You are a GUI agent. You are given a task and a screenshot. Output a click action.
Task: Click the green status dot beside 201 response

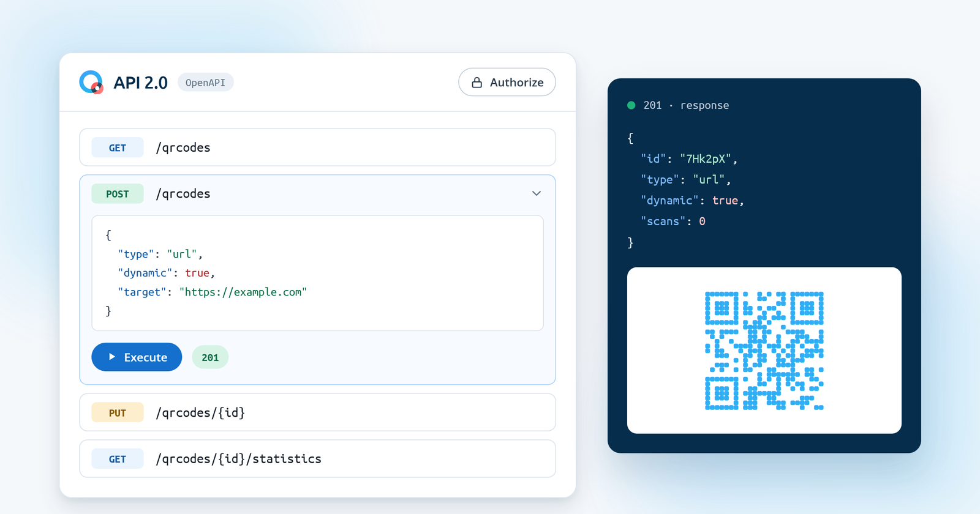[631, 105]
